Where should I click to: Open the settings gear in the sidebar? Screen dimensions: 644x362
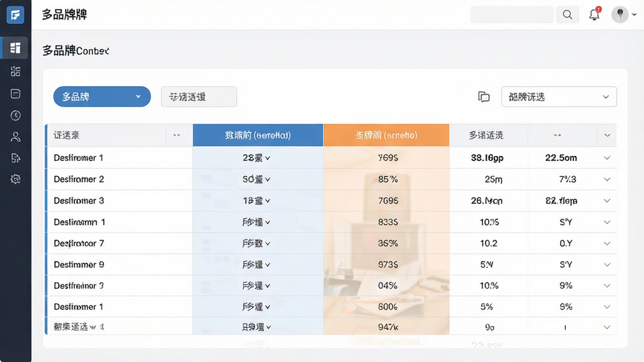click(x=16, y=179)
